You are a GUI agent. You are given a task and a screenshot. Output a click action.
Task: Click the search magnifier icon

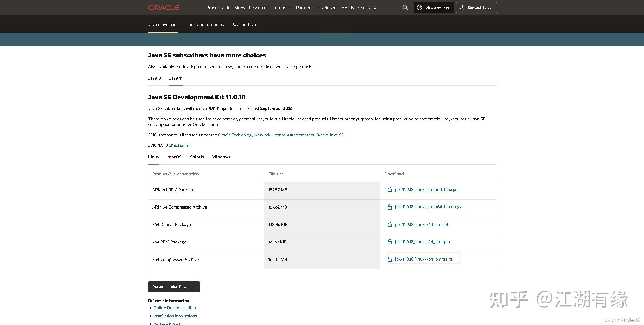tap(405, 8)
